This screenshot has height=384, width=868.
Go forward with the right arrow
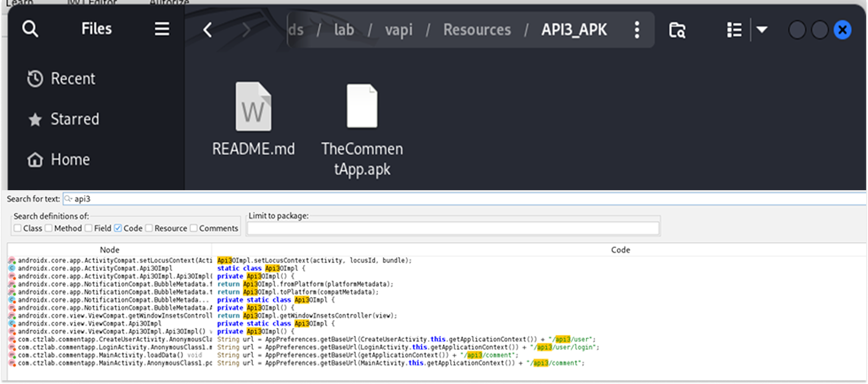[x=246, y=30]
